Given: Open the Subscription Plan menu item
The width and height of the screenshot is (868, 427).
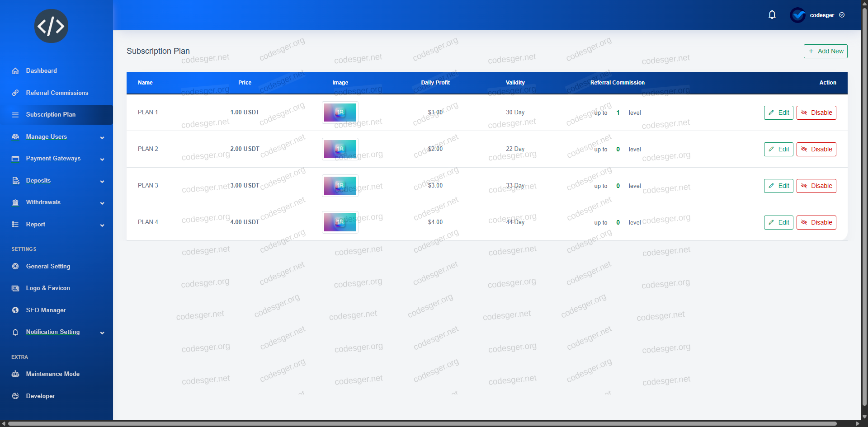Looking at the screenshot, I should 51,115.
